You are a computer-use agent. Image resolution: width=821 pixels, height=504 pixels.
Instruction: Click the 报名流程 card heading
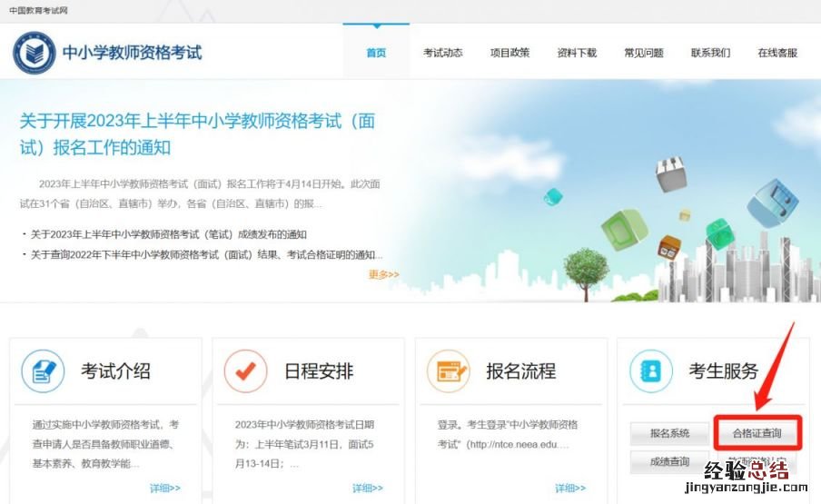[x=521, y=371]
